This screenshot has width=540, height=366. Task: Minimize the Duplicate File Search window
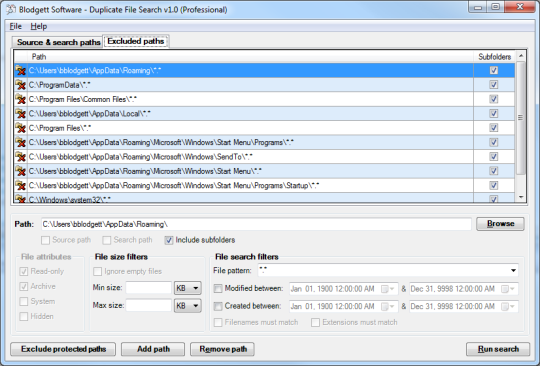click(478, 7)
